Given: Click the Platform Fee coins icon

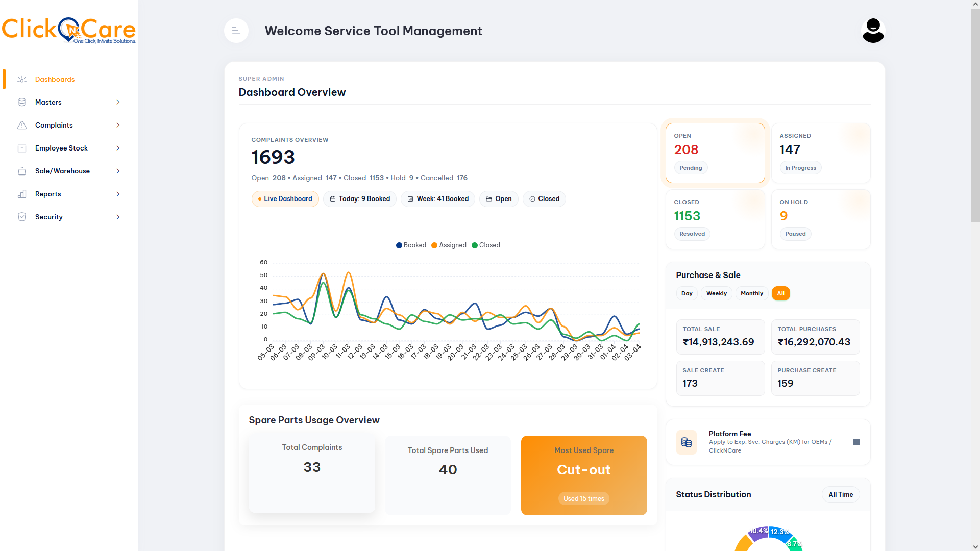Looking at the screenshot, I should click(687, 442).
